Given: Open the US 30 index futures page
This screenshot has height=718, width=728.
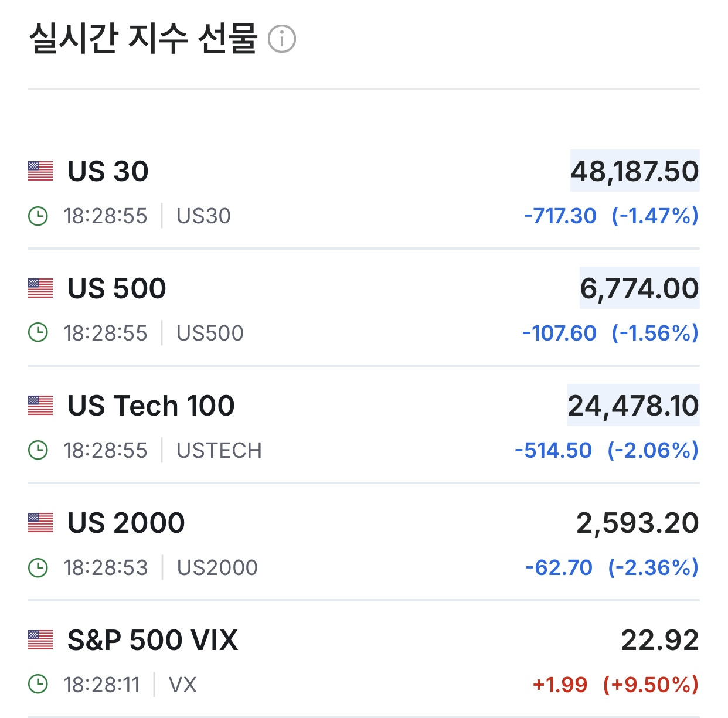Looking at the screenshot, I should click(108, 171).
